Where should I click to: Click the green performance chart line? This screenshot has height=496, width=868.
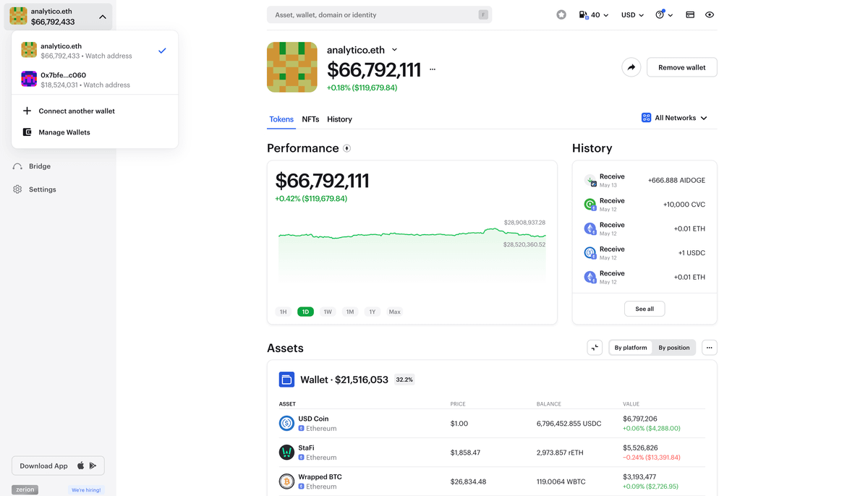(412, 234)
